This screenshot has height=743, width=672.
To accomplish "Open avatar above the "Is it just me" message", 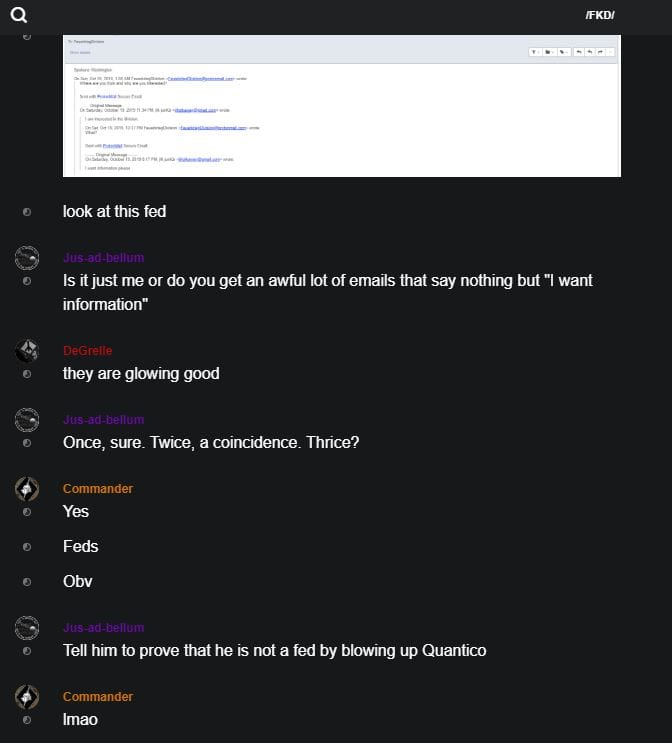I will pos(27,258).
